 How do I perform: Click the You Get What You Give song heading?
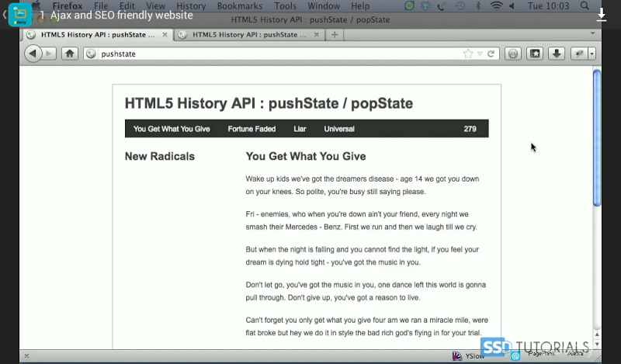[306, 157]
